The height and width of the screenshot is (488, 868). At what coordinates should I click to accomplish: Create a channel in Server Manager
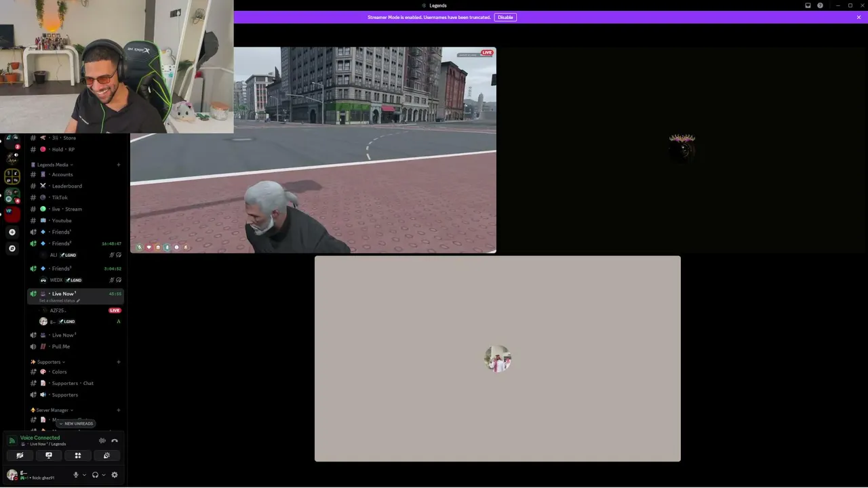point(118,410)
